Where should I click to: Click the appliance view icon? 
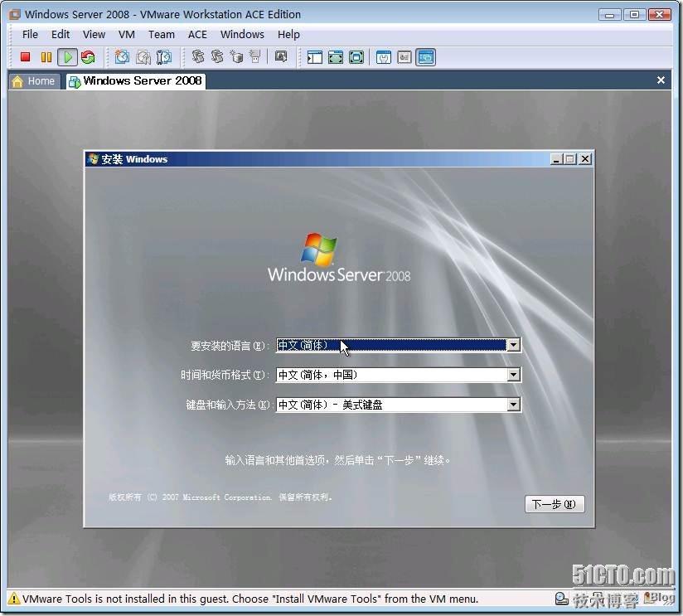[x=404, y=57]
